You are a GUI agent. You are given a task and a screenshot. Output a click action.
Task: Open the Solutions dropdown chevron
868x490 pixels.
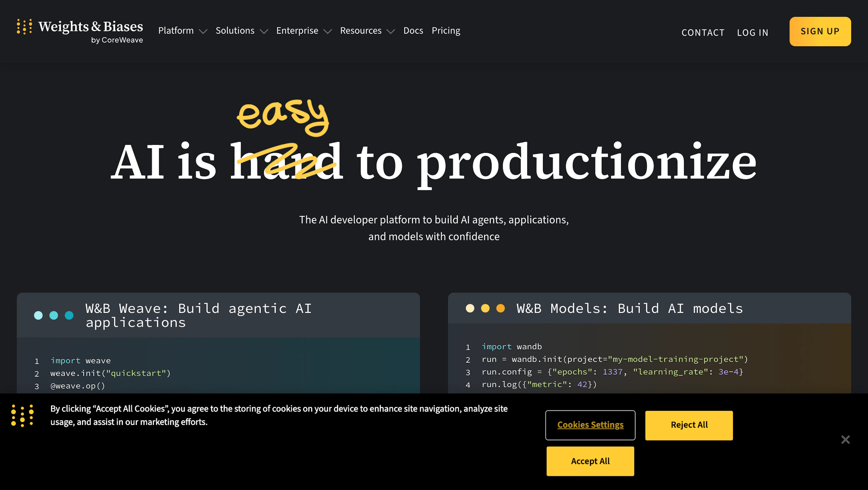click(264, 31)
